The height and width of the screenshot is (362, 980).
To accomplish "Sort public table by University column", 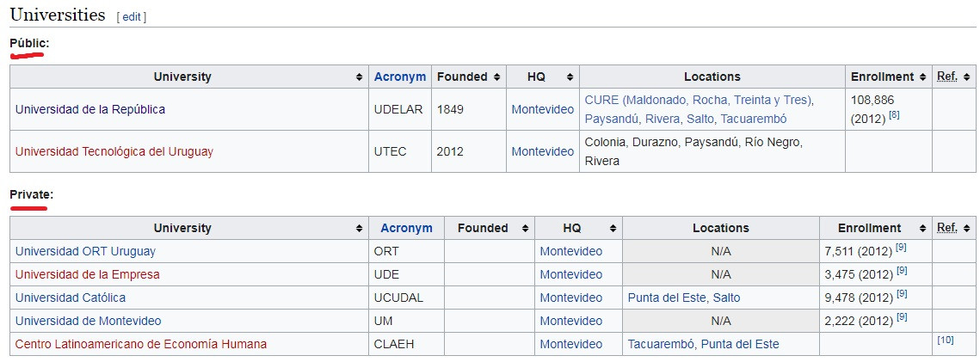I will tap(359, 77).
